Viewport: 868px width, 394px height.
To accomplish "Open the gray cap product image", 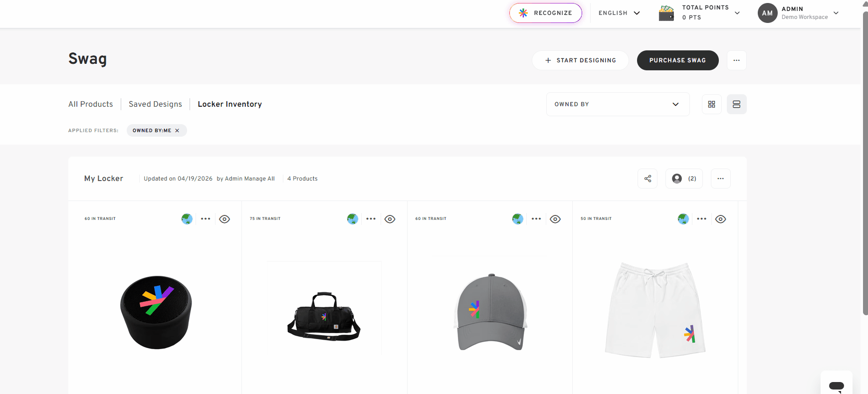I will (x=490, y=312).
